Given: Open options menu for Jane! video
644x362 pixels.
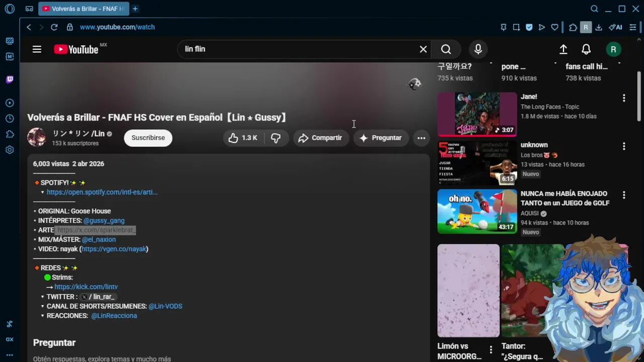Looking at the screenshot, I should (624, 98).
